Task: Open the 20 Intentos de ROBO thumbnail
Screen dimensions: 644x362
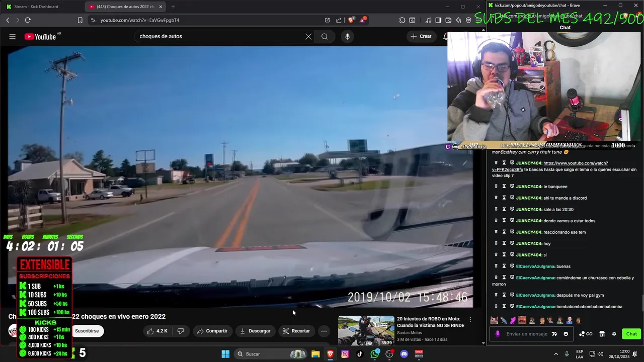Action: (366, 330)
